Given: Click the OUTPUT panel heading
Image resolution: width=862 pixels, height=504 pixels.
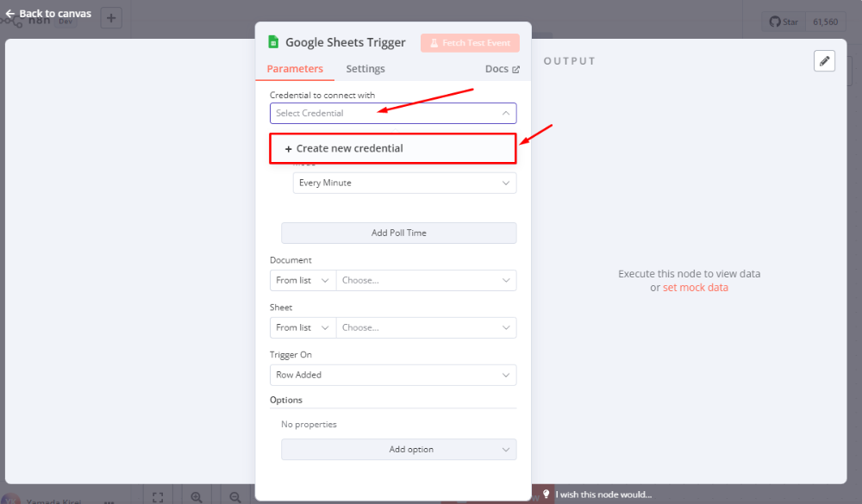Looking at the screenshot, I should click(x=570, y=61).
